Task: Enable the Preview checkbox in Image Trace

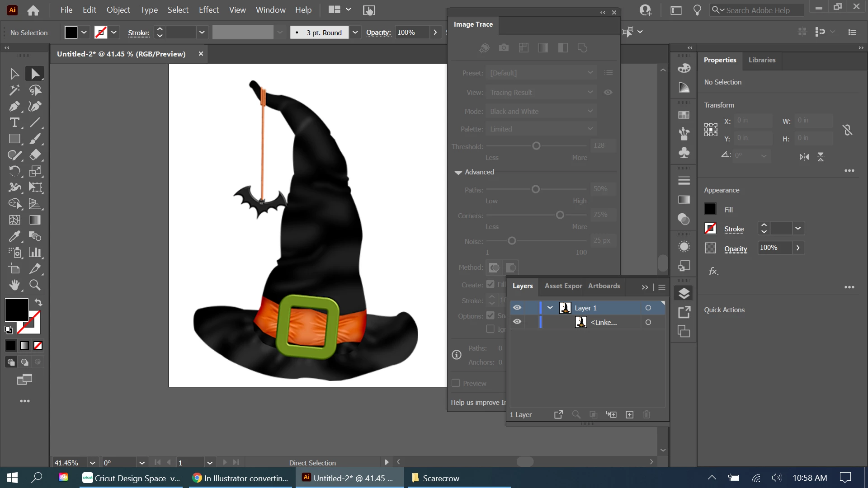Action: click(x=456, y=383)
